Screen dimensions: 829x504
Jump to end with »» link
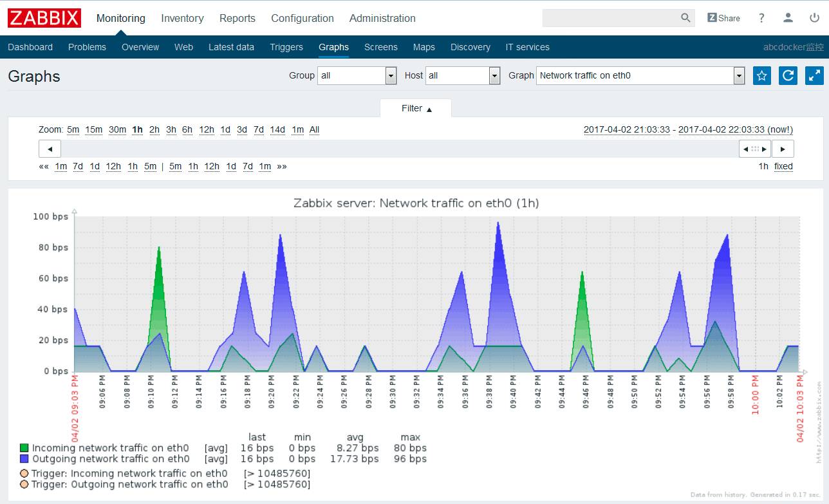[x=282, y=166]
